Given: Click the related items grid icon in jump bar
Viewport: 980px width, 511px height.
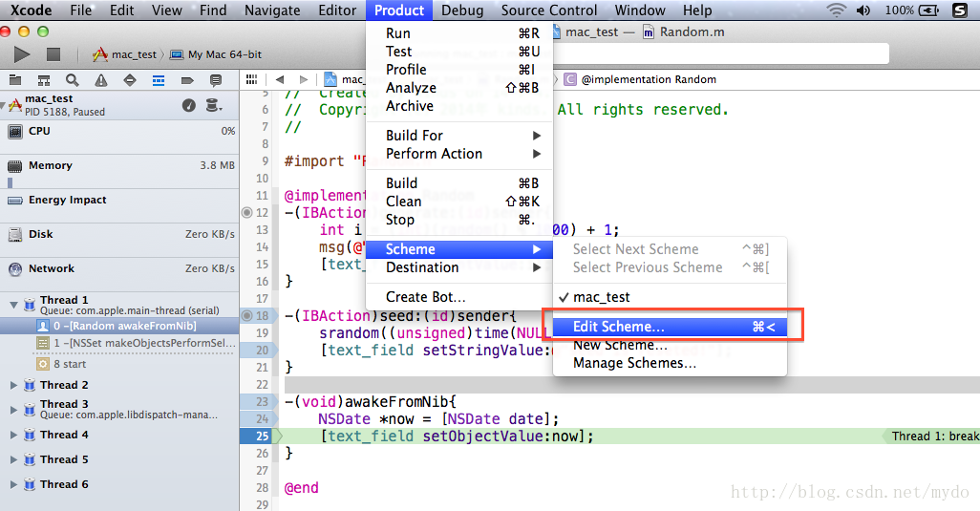Looking at the screenshot, I should click(252, 79).
